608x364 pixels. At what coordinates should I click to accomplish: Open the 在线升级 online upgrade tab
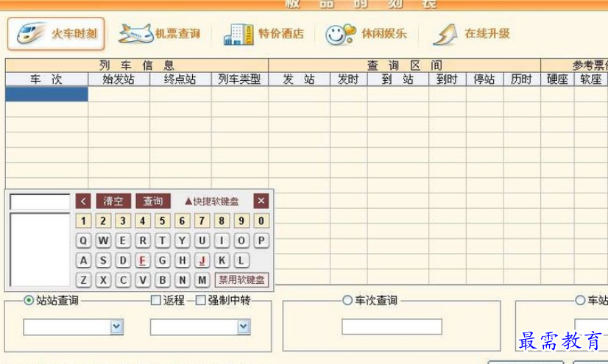[472, 34]
